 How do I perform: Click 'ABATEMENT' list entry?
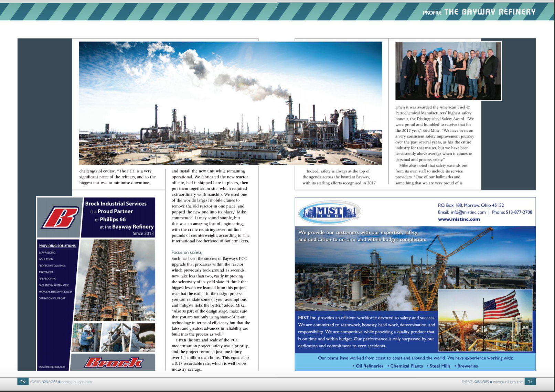point(46,272)
